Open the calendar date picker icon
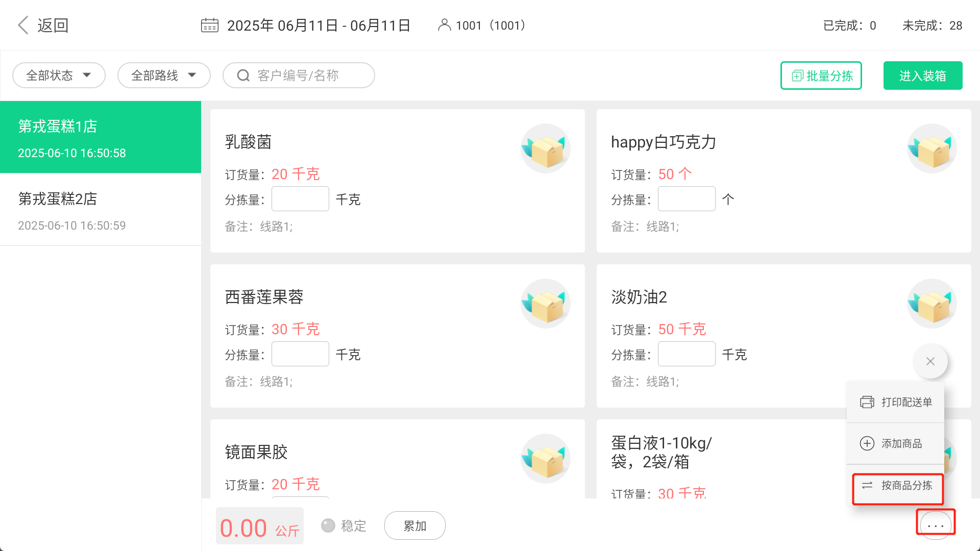Screen dimensions: 980x551 click(209, 26)
